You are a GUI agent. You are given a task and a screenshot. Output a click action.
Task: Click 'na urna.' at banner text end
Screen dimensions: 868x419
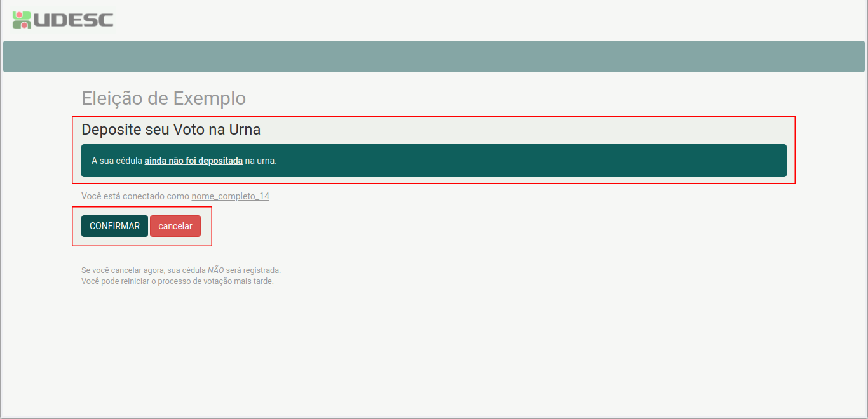pyautogui.click(x=261, y=161)
